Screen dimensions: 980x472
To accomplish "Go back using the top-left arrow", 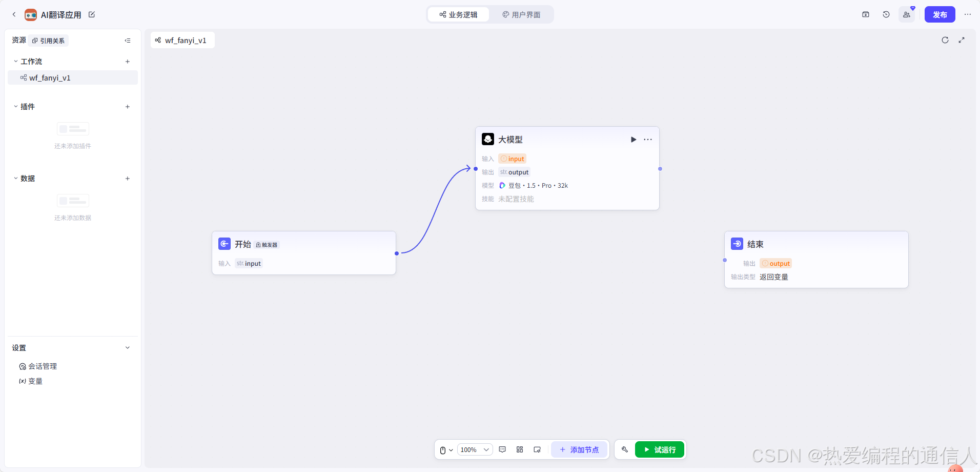I will pyautogui.click(x=14, y=15).
